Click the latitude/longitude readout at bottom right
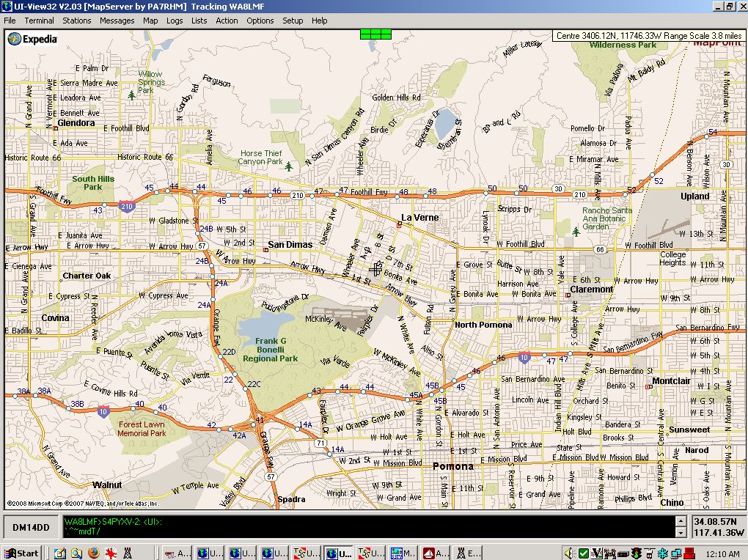 (717, 527)
